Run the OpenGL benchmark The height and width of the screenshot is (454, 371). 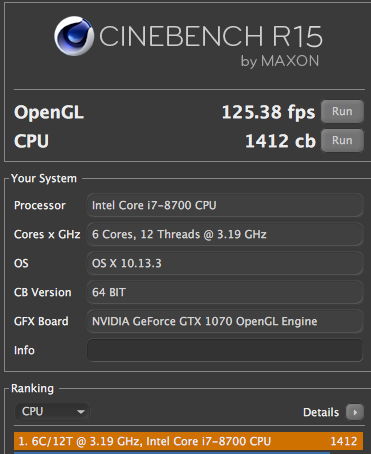coord(342,111)
